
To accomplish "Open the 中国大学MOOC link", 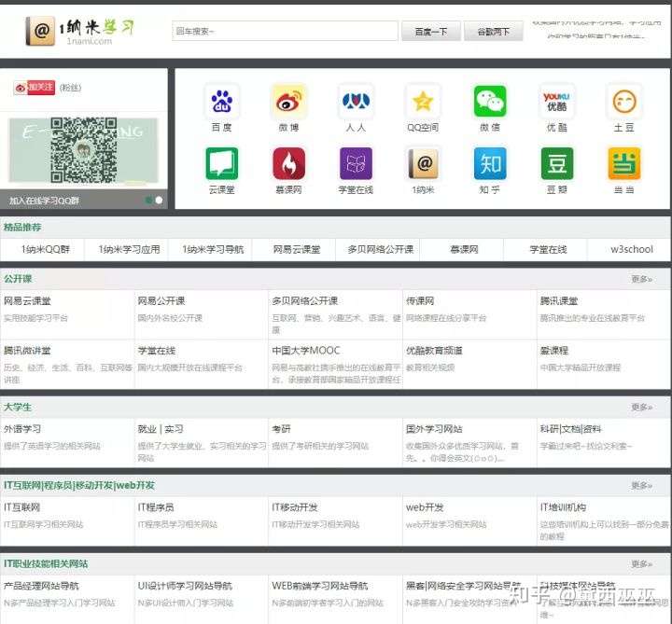I will pos(306,351).
